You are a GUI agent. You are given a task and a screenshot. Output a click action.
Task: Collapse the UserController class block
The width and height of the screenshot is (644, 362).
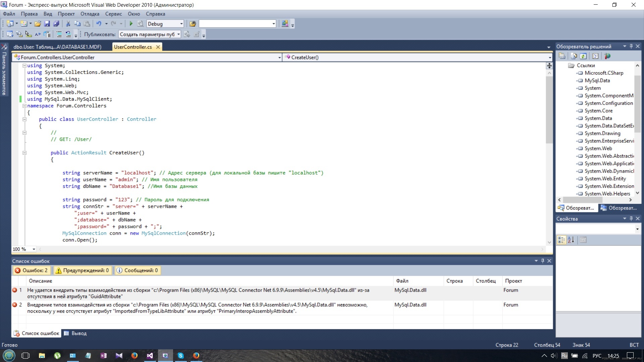coord(24,119)
